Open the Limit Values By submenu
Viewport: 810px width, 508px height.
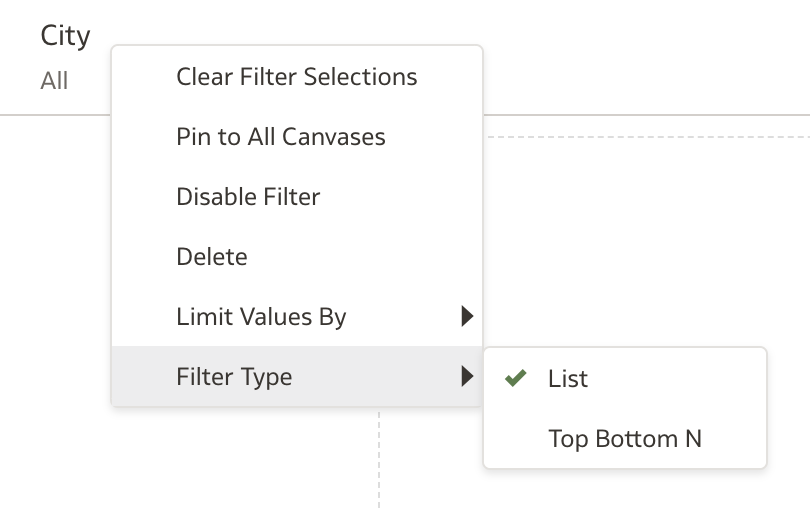(x=261, y=317)
